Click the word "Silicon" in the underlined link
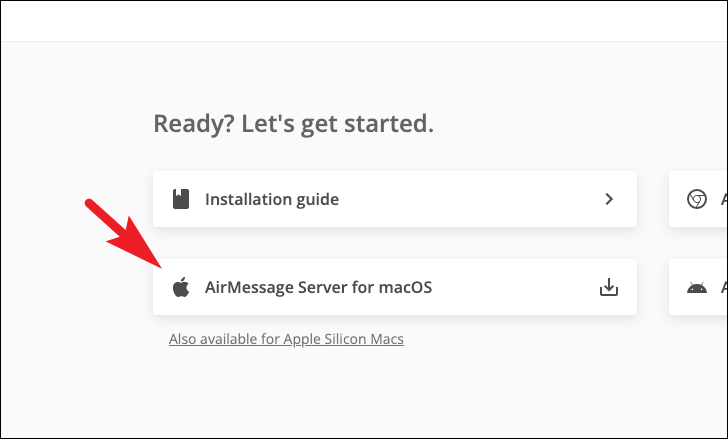The width and height of the screenshot is (728, 439). click(345, 339)
